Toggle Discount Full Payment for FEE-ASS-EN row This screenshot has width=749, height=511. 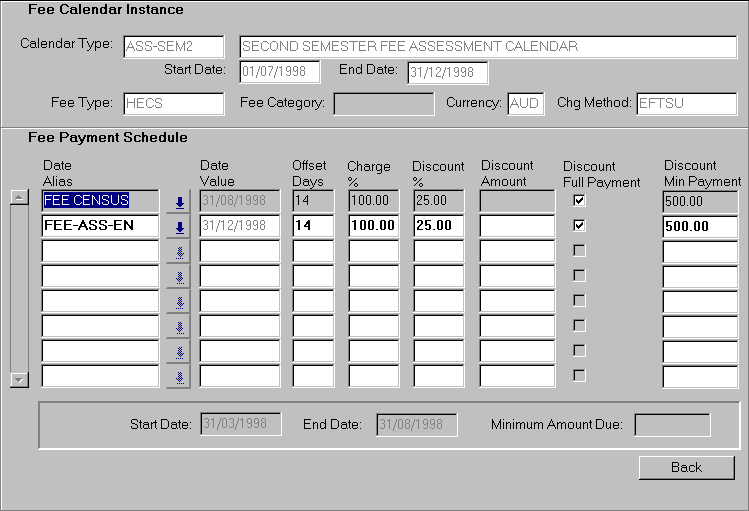point(579,226)
